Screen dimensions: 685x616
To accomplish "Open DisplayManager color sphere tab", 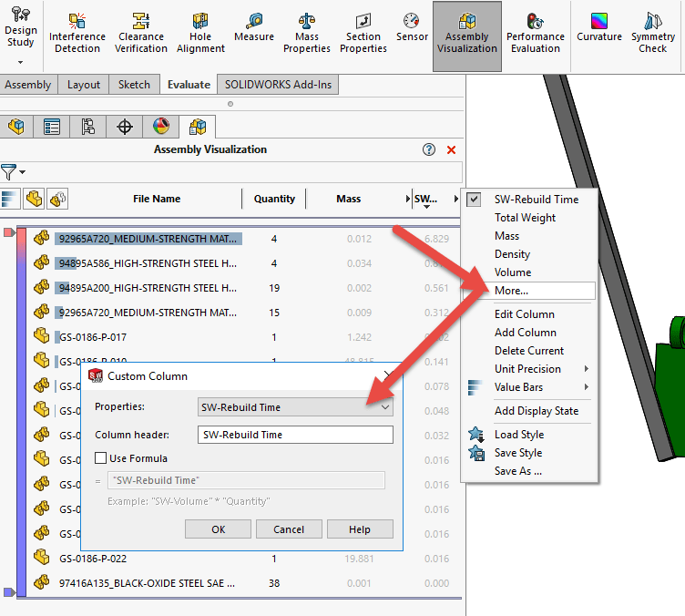I will pyautogui.click(x=161, y=128).
